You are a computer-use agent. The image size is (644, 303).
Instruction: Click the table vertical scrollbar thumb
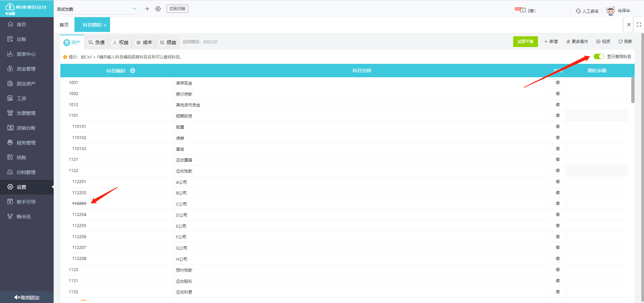633,90
